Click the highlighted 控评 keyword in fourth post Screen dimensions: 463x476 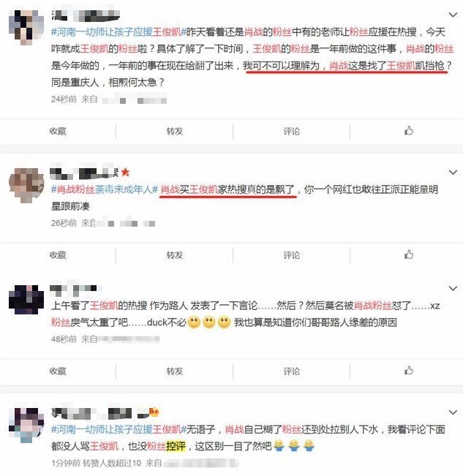point(176,446)
